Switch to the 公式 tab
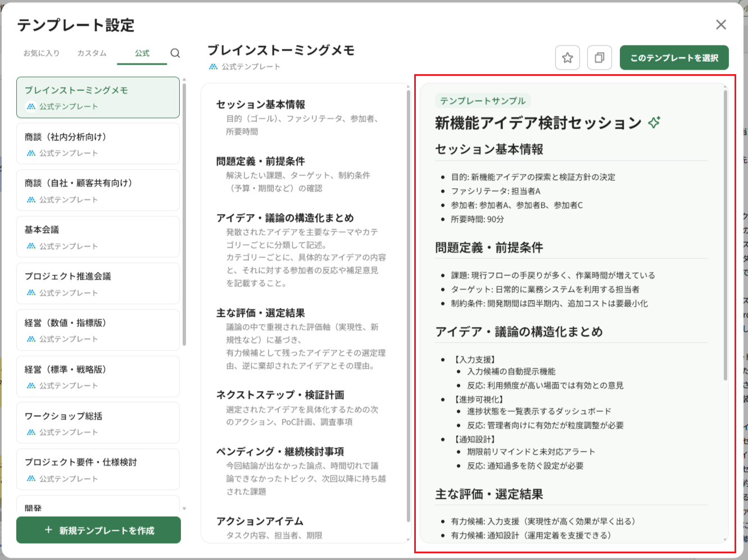The width and height of the screenshot is (748, 560). click(142, 53)
